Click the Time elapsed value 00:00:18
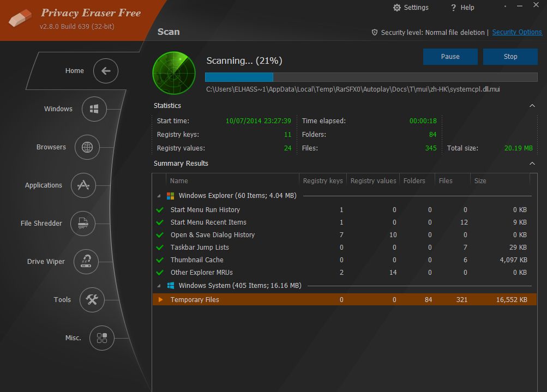The image size is (547, 392). pyautogui.click(x=423, y=121)
